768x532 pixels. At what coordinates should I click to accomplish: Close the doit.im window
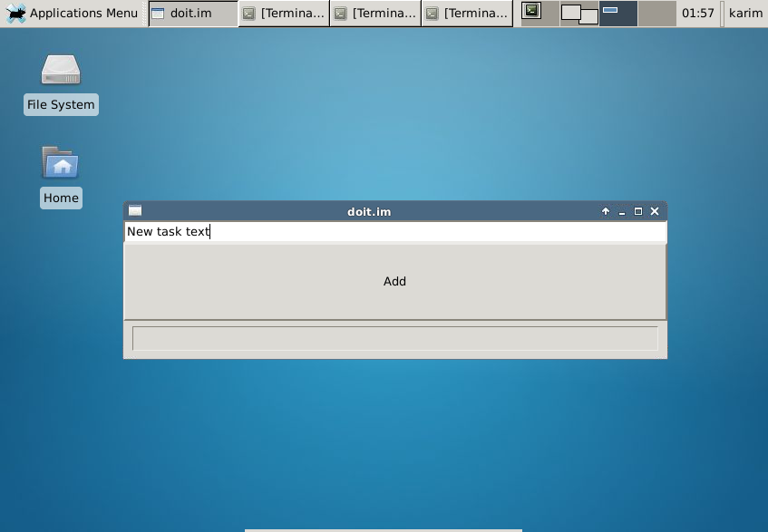click(655, 211)
